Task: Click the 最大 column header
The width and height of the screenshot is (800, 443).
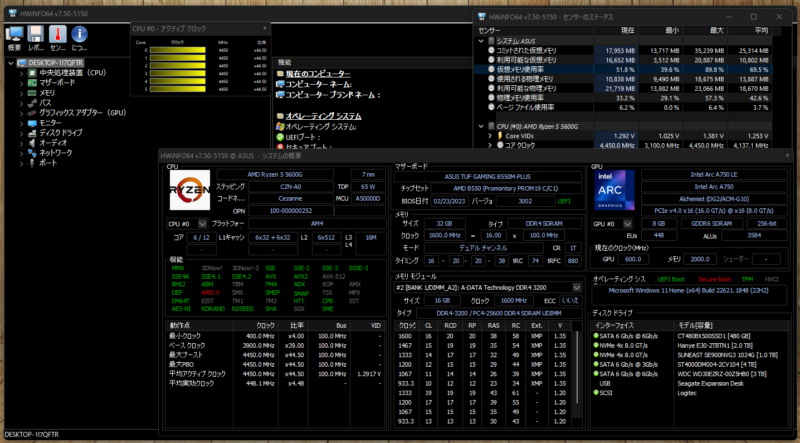Action: (704, 31)
